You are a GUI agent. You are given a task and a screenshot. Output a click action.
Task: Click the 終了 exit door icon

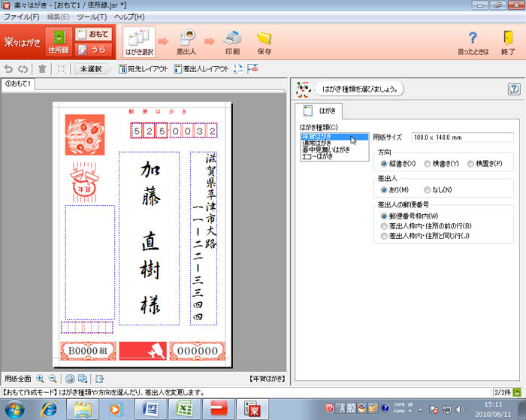click(508, 42)
